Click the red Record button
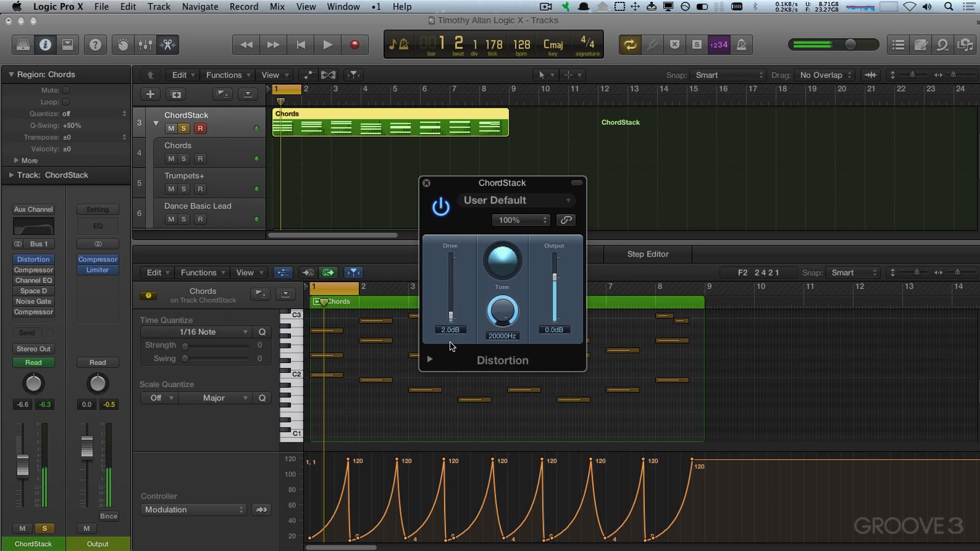Viewport: 980px width, 551px height. (x=354, y=45)
